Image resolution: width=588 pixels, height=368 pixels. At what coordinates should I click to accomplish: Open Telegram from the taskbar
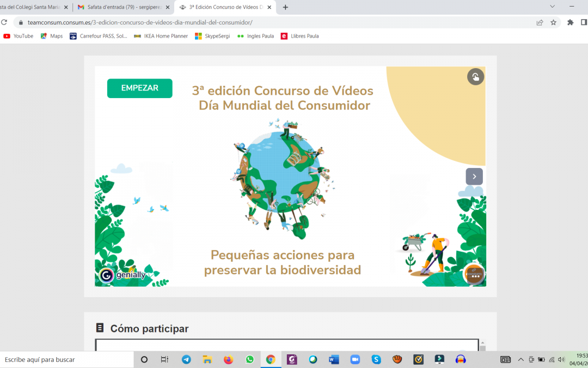pos(186,359)
